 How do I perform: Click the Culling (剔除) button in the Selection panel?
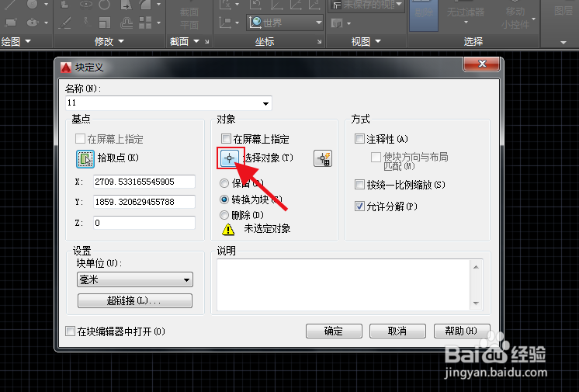point(424,16)
